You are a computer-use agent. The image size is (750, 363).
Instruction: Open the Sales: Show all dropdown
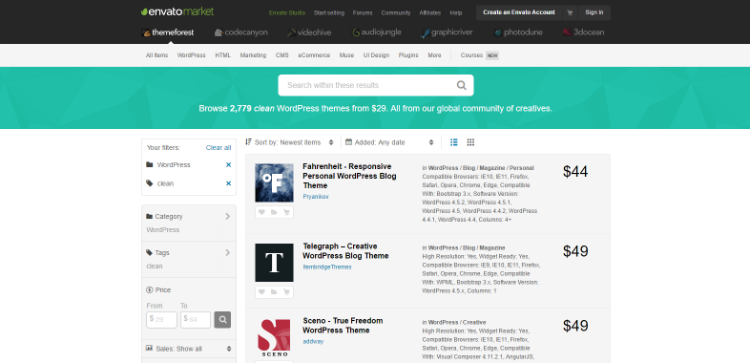189,349
